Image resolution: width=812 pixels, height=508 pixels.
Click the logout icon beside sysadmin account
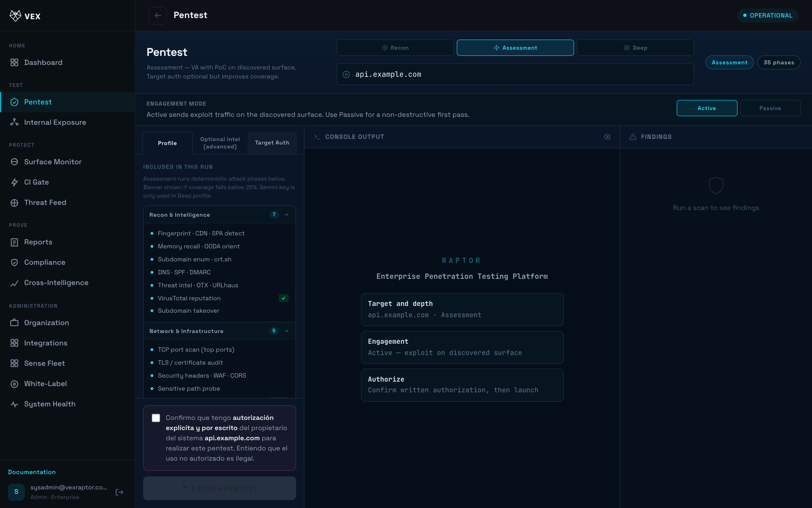120,492
